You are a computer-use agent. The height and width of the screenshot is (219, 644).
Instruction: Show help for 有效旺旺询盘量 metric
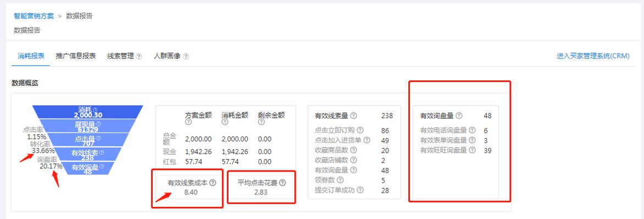click(473, 150)
